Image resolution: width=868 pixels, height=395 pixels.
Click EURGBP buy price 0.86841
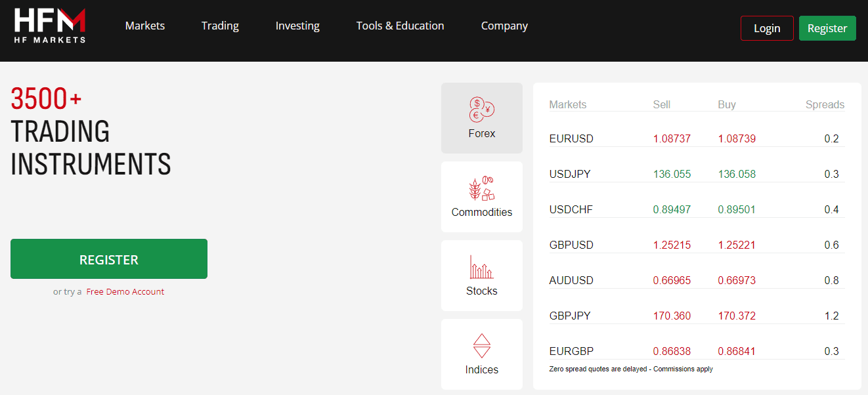click(x=737, y=352)
